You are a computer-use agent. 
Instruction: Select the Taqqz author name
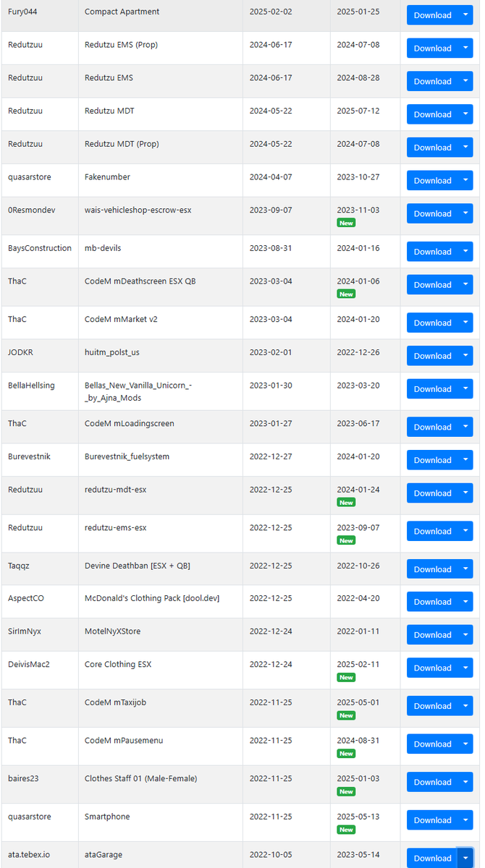(x=20, y=566)
